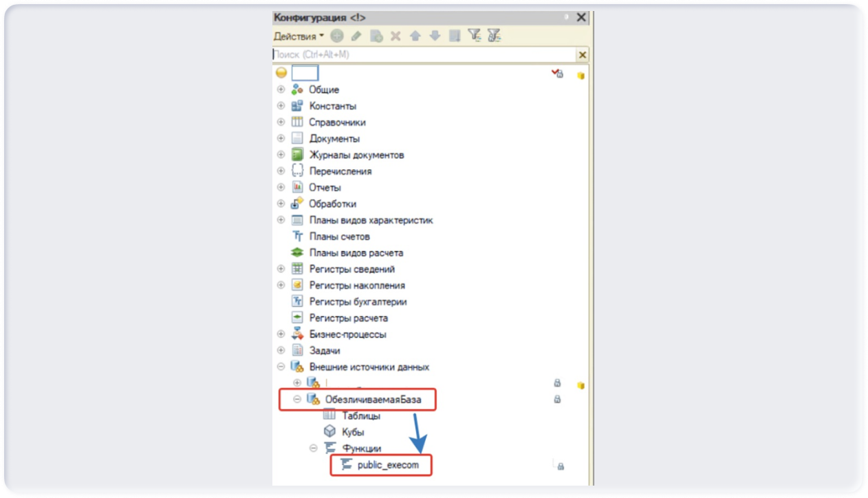Select Таблицы under ОбезличиваемаяБаза
Image resolution: width=868 pixels, height=498 pixels.
pyautogui.click(x=361, y=415)
